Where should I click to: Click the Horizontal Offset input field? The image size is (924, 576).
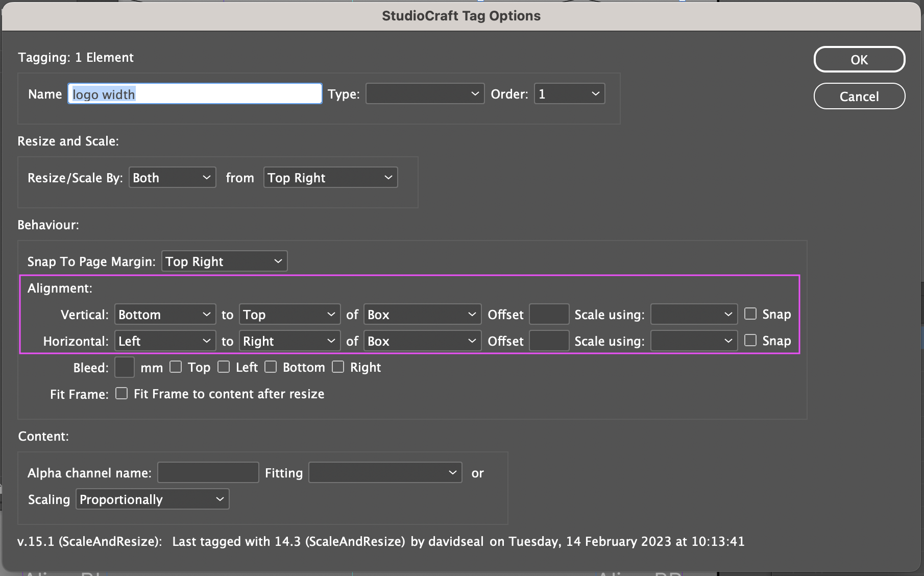click(549, 341)
